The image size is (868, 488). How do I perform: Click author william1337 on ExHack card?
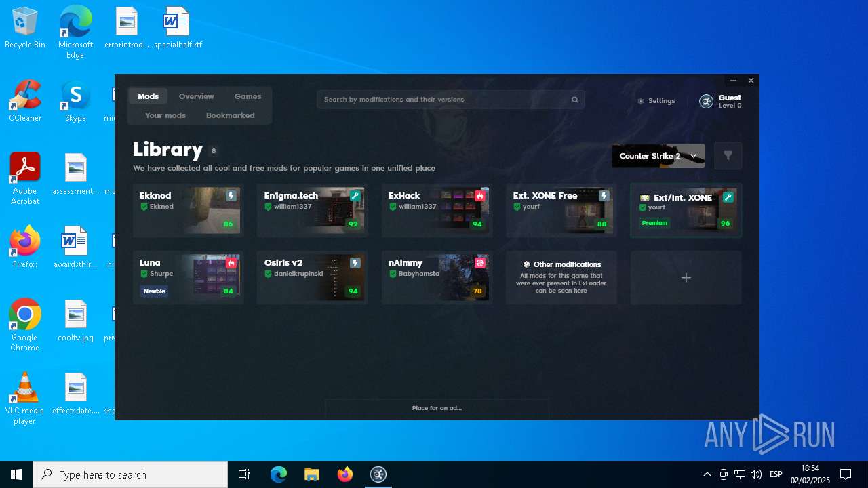418,207
